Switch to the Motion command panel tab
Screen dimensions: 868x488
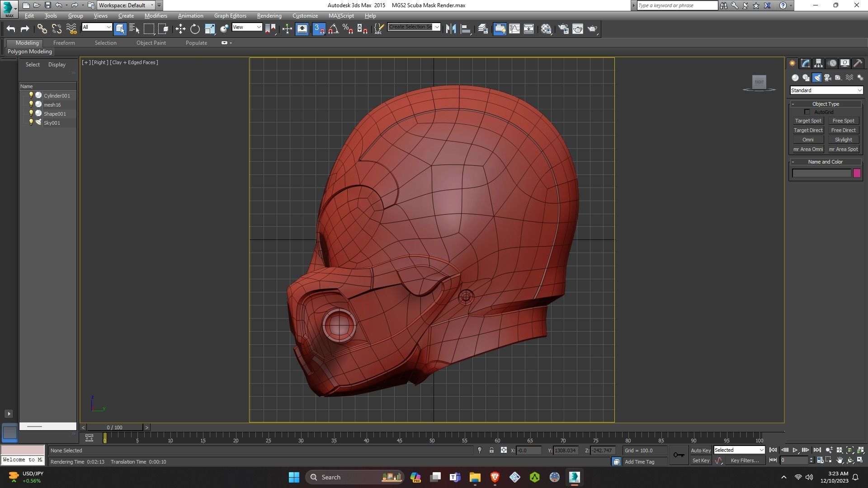coord(832,63)
